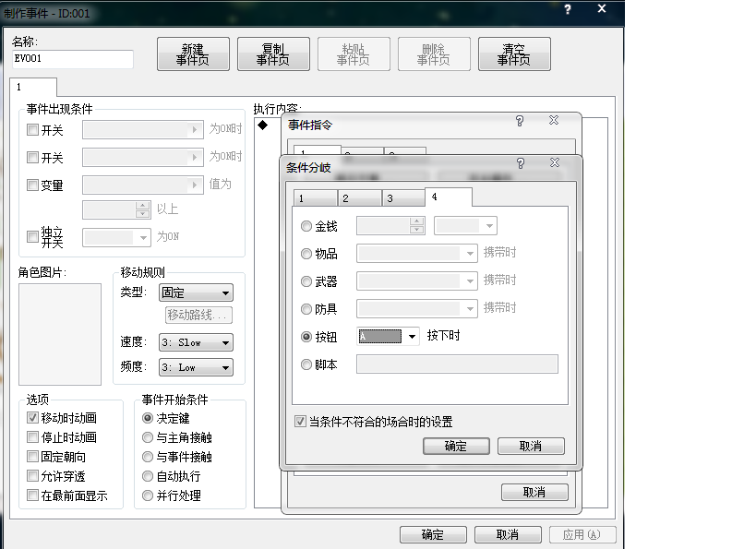The width and height of the screenshot is (756, 549).
Task: Open the 物品 item dropdown
Action: pos(416,254)
